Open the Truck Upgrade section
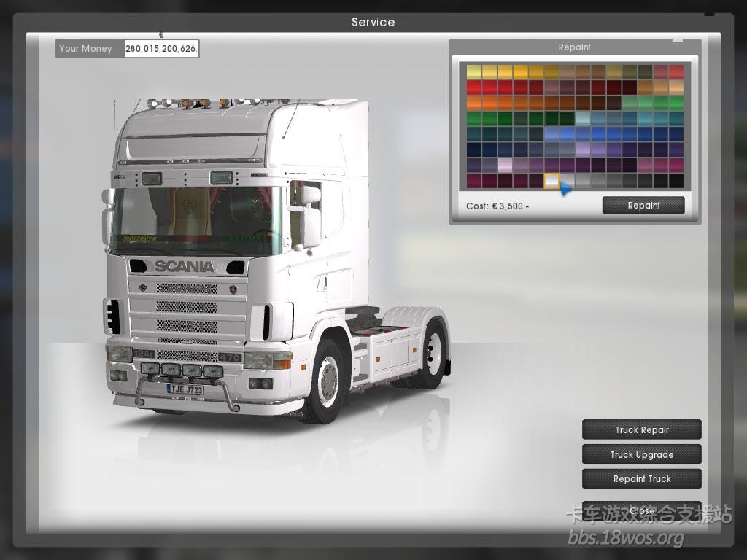Screen dimensions: 747x560 (641, 455)
